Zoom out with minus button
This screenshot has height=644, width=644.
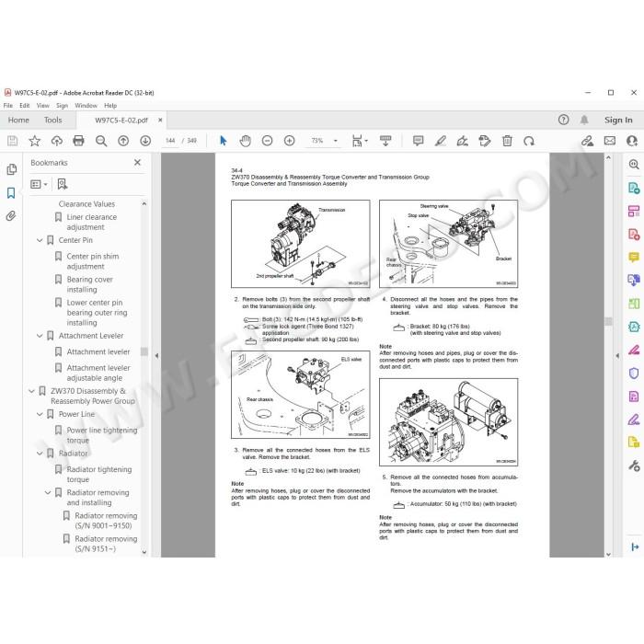268,141
